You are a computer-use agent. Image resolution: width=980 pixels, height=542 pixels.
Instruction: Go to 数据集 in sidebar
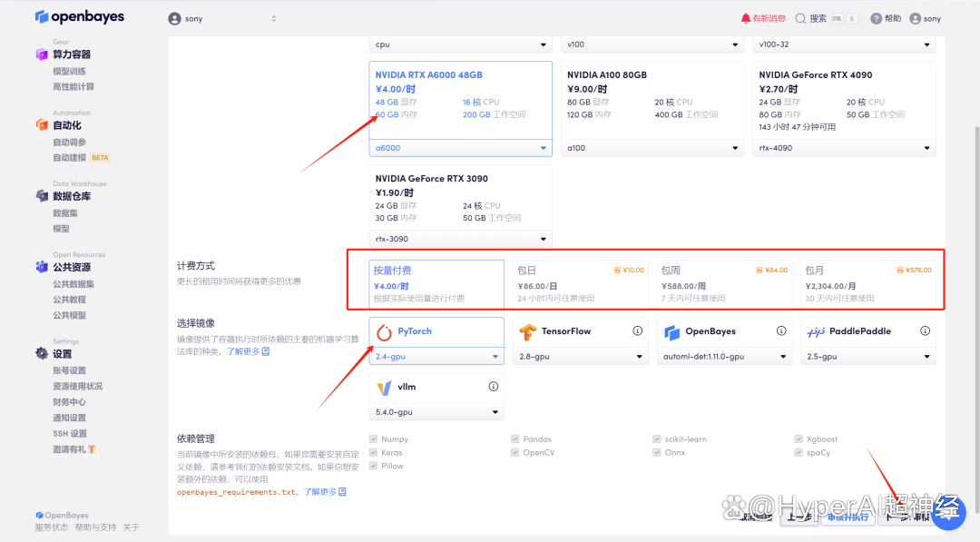click(65, 213)
